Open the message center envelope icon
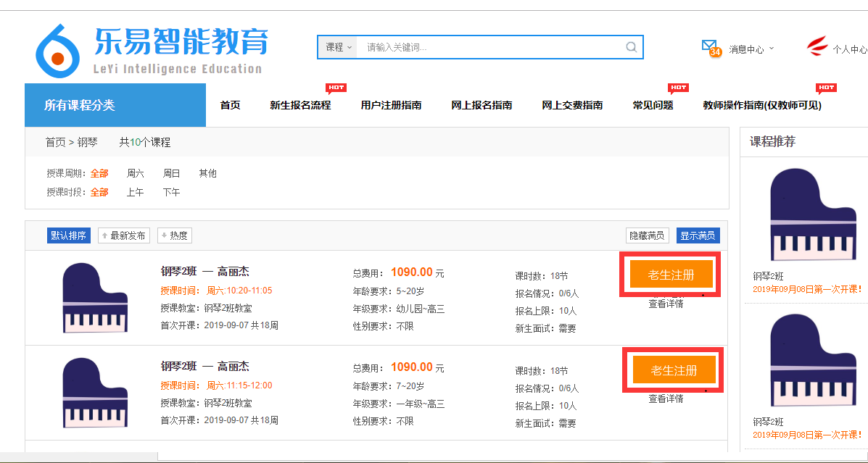The height and width of the screenshot is (463, 868). 710,48
